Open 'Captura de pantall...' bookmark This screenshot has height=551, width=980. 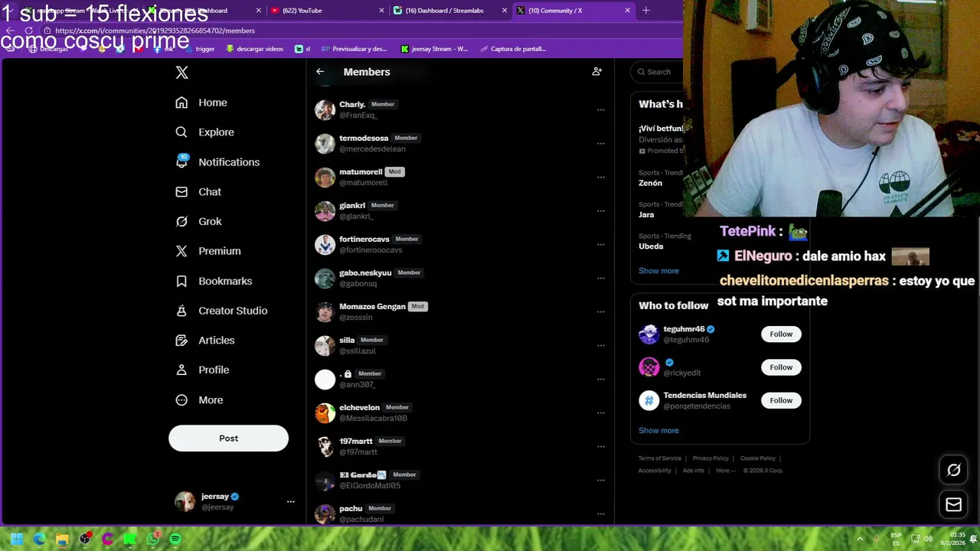pyautogui.click(x=513, y=49)
